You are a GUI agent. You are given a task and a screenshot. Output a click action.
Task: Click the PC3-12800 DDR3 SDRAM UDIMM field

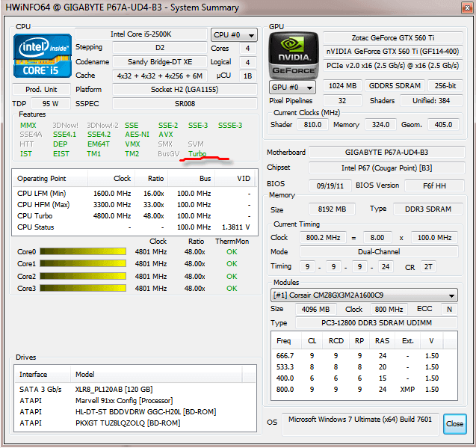pyautogui.click(x=377, y=323)
